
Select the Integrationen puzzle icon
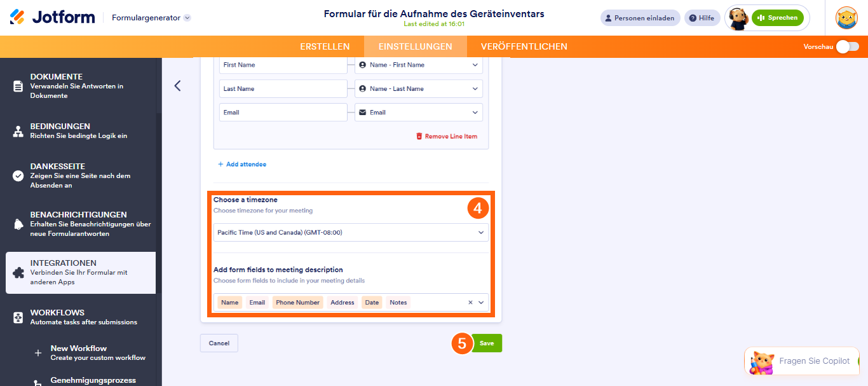pos(18,272)
